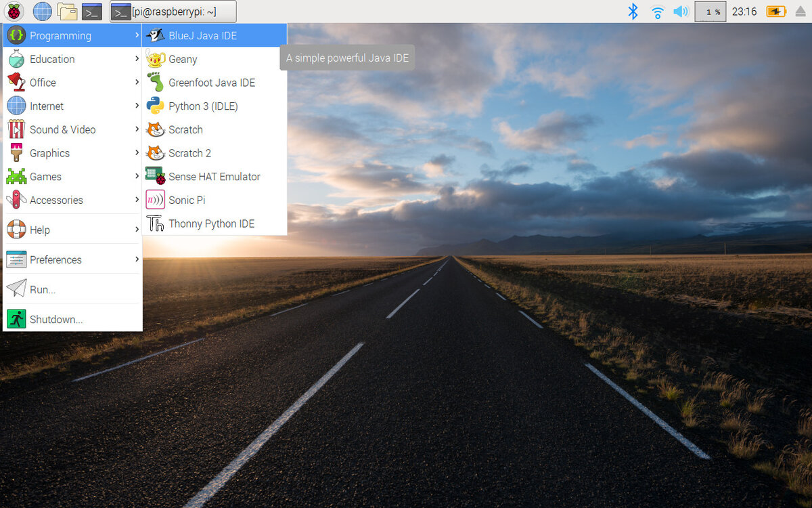Open the File Manager icon
This screenshot has width=812, height=508.
point(66,11)
